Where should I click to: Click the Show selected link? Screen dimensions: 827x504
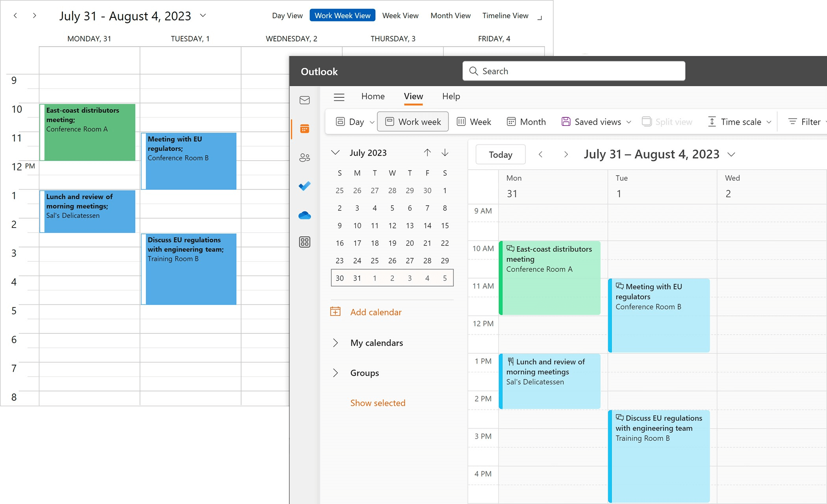pyautogui.click(x=378, y=402)
